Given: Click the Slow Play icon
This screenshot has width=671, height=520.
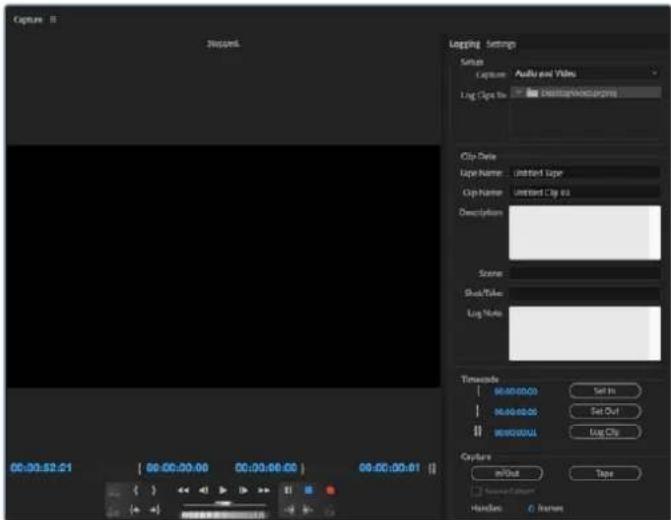Looking at the screenshot, I should pyautogui.click(x=308, y=510).
